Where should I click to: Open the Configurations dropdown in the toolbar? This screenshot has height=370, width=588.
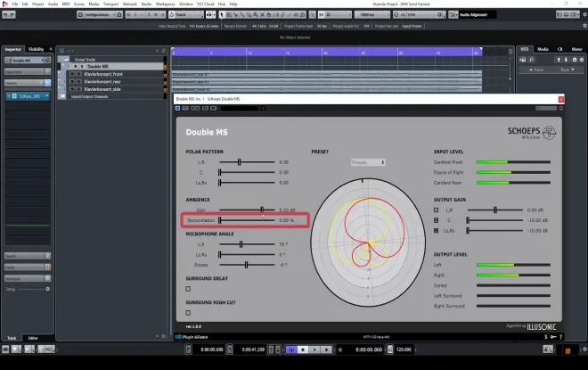pyautogui.click(x=95, y=14)
